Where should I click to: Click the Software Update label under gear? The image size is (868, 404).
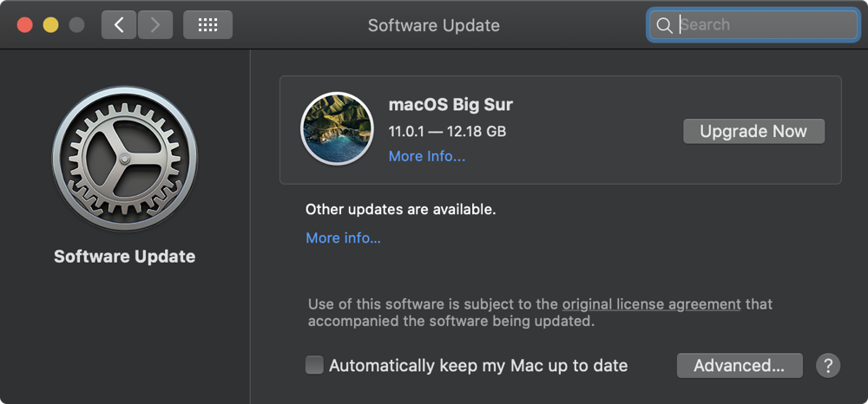(124, 257)
